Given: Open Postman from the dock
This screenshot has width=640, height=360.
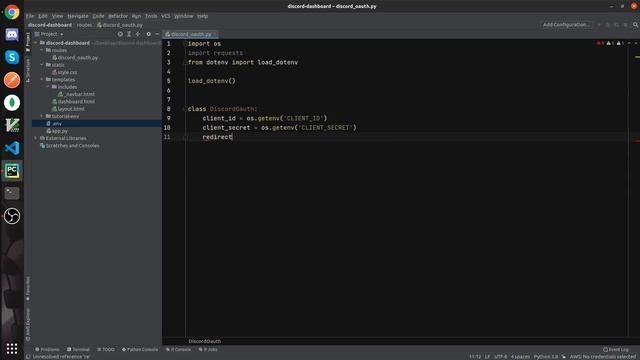Looking at the screenshot, I should click(x=12, y=80).
